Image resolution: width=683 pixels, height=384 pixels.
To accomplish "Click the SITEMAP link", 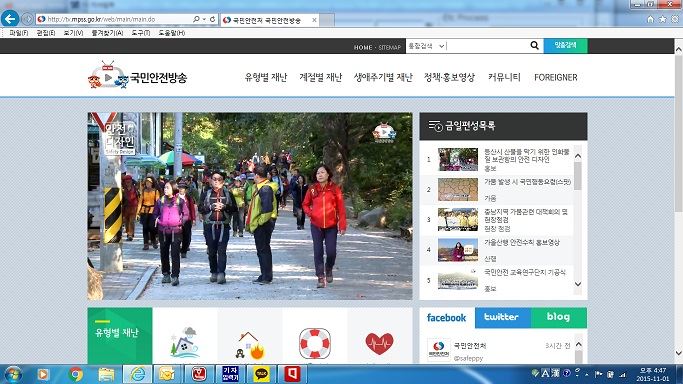I will [389, 47].
